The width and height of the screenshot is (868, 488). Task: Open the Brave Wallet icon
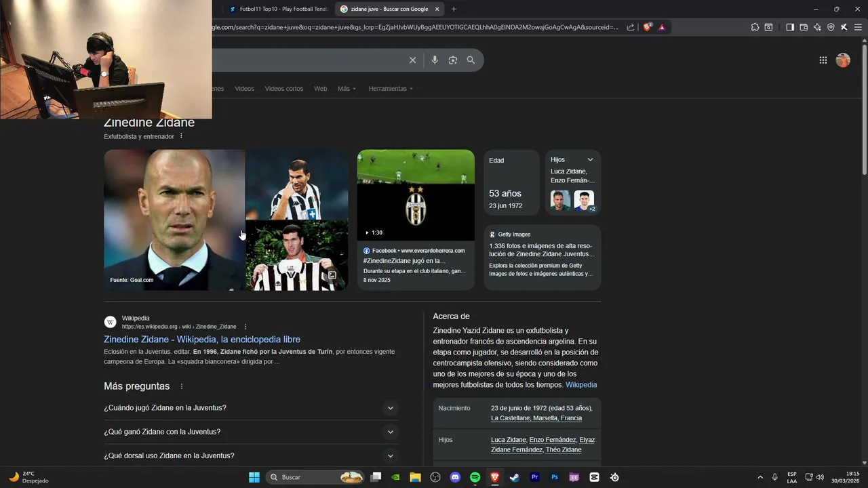pos(804,27)
